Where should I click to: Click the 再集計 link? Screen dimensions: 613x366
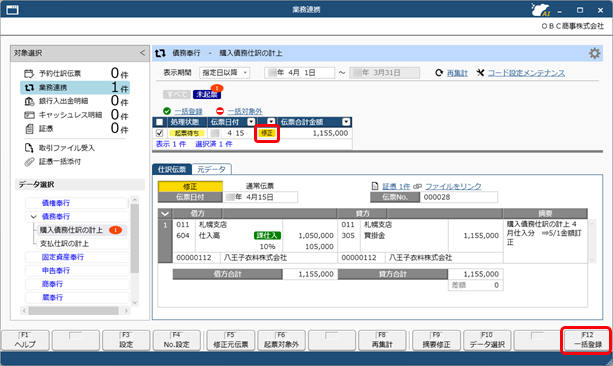[x=457, y=73]
